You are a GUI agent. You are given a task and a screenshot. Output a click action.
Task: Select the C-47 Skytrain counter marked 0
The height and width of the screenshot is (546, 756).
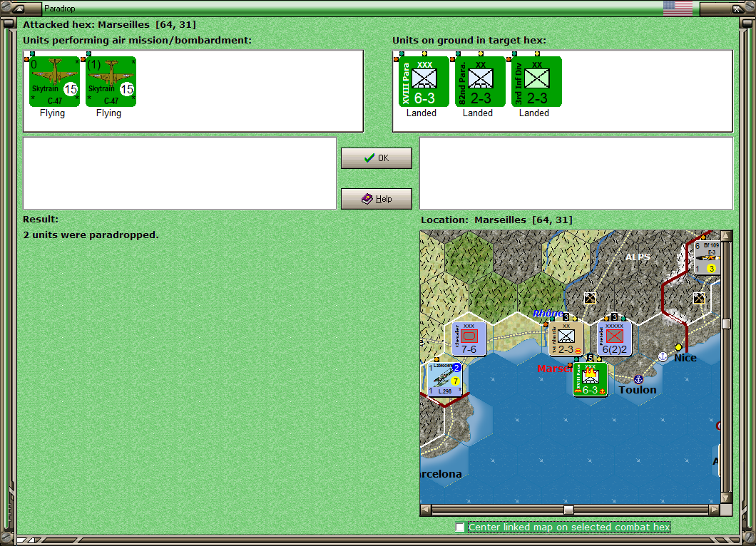[x=54, y=81]
